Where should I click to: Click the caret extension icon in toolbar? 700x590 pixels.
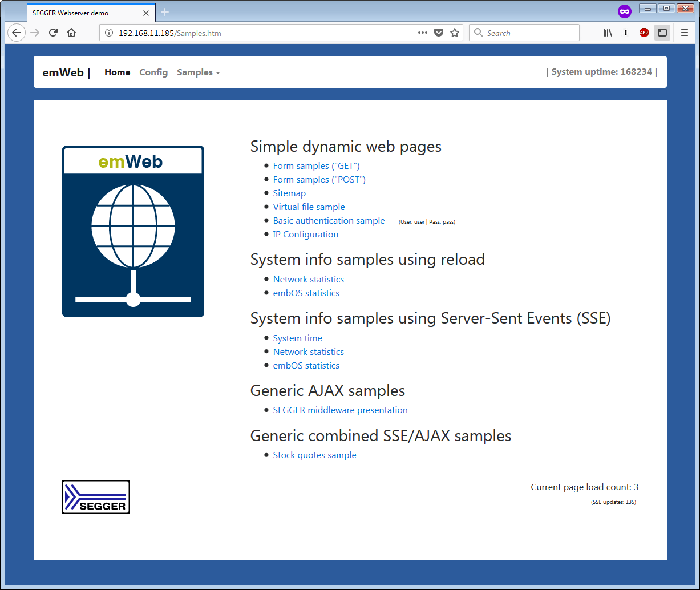point(626,33)
